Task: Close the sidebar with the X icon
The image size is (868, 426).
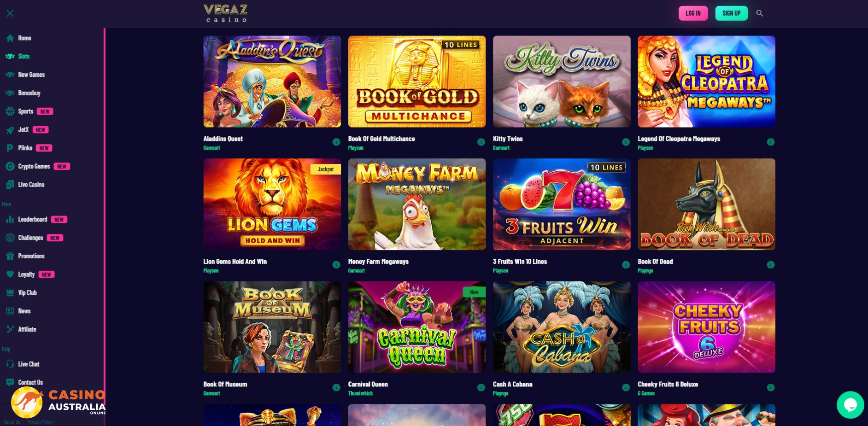Action: (10, 13)
